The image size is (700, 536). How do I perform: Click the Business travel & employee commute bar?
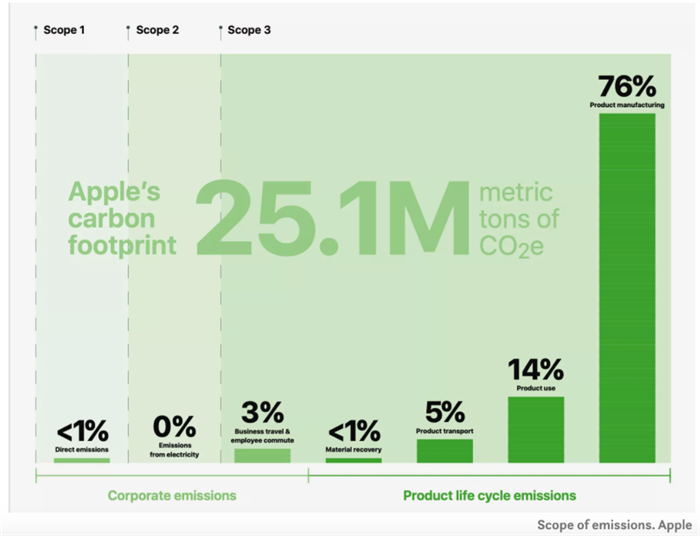pos(263,455)
